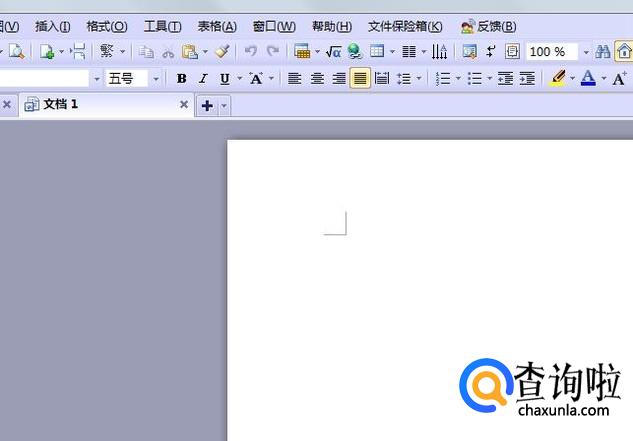Click the increase indent icon
633x441 pixels.
coord(527,79)
